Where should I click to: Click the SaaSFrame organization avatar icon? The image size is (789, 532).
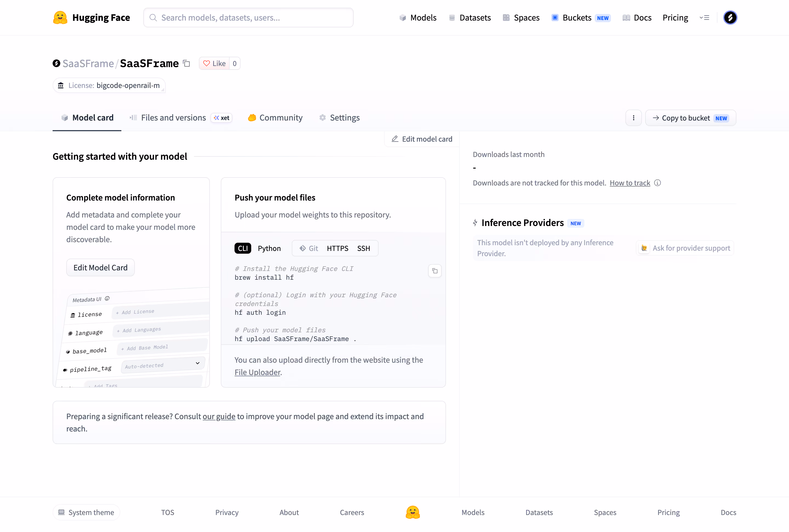[56, 64]
